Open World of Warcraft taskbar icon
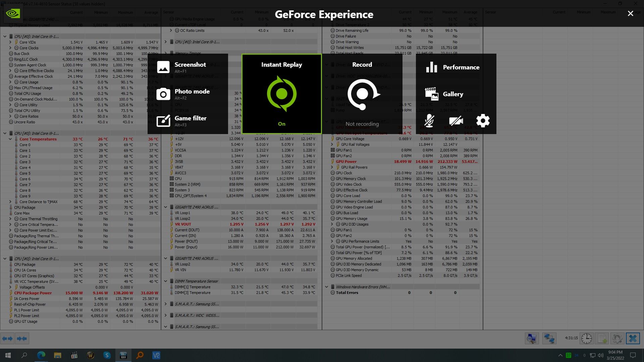Screen dimensions: 644x362 coord(91,355)
